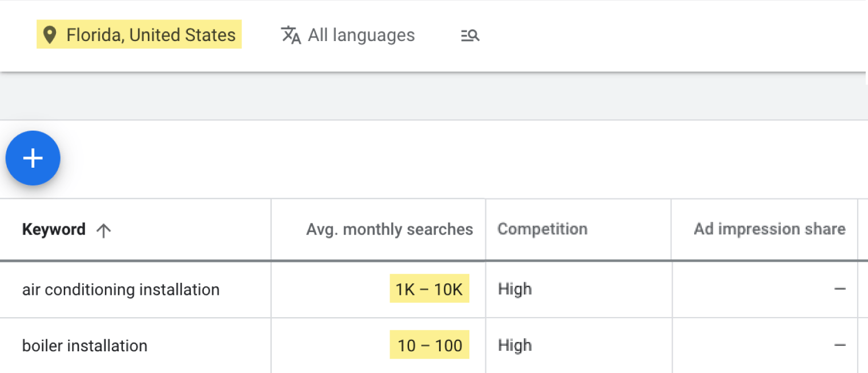Screen dimensions: 868x373
Task: Sort by Avg. monthly searches column
Action: (x=389, y=229)
